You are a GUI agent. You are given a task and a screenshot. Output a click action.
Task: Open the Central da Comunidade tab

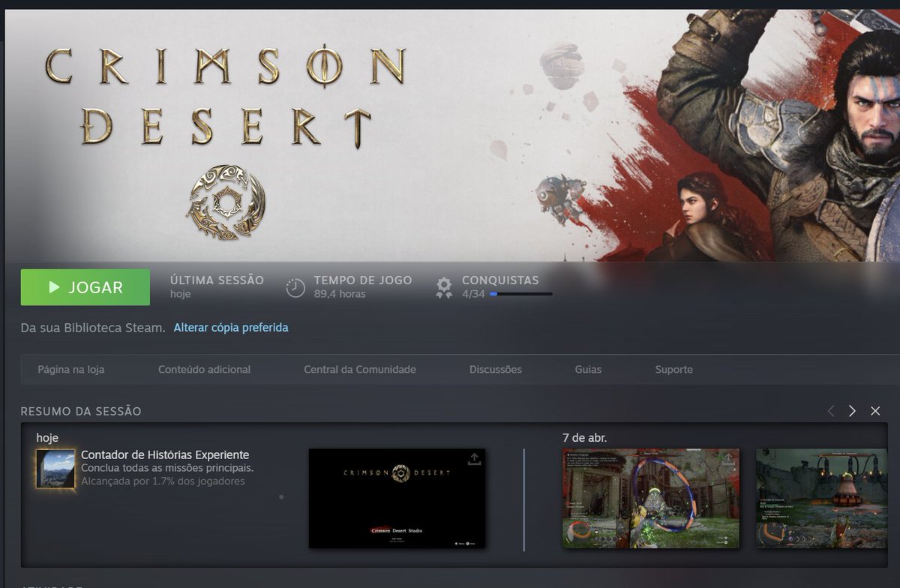tap(360, 370)
